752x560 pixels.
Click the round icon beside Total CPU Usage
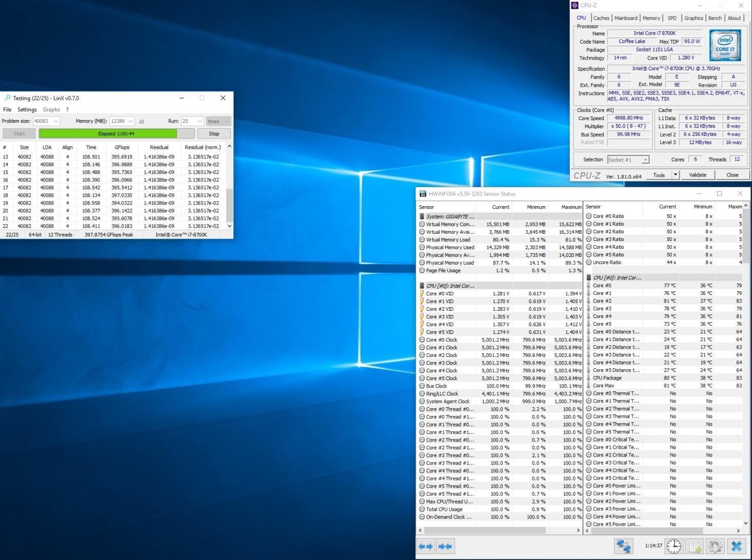(x=422, y=509)
